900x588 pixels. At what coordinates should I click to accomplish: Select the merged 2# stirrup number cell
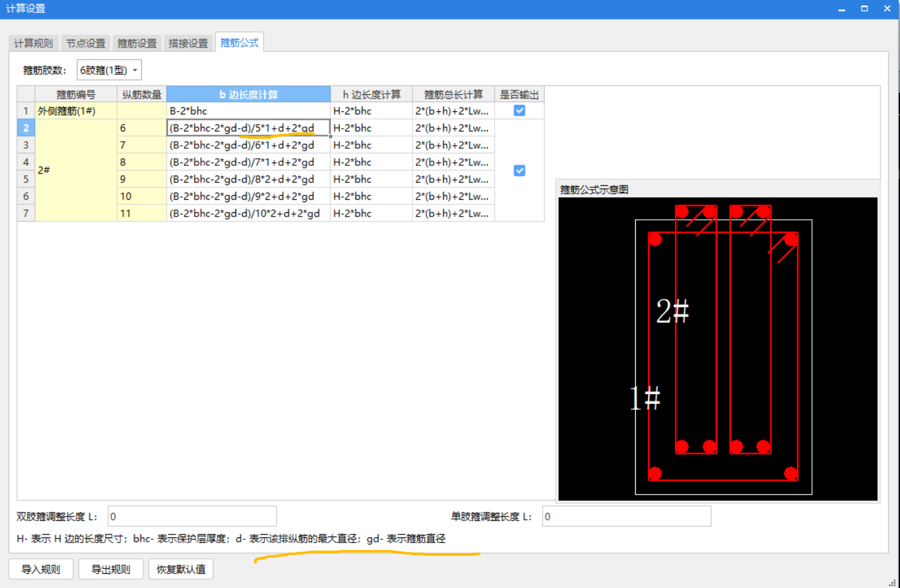tap(76, 170)
